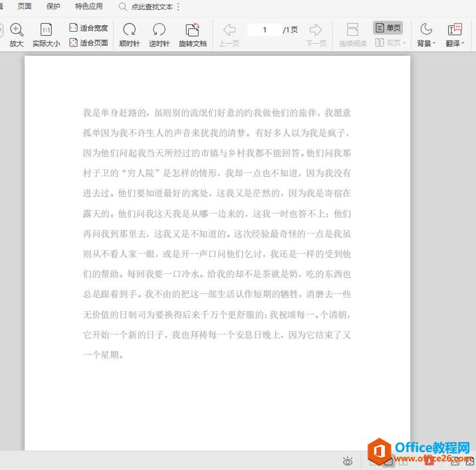Open the 页面 tab

25,7
